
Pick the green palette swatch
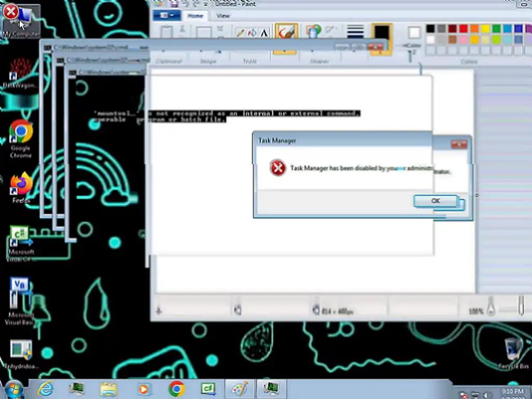(496, 29)
